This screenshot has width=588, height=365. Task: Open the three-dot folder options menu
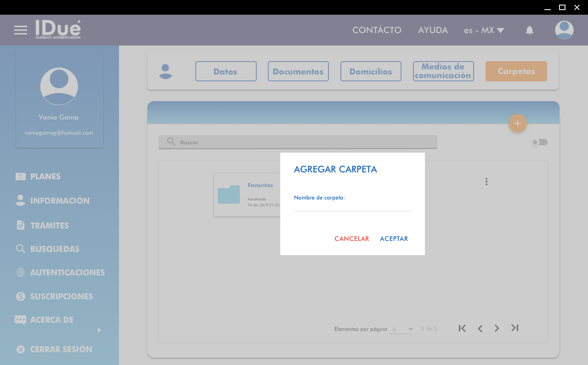[486, 182]
